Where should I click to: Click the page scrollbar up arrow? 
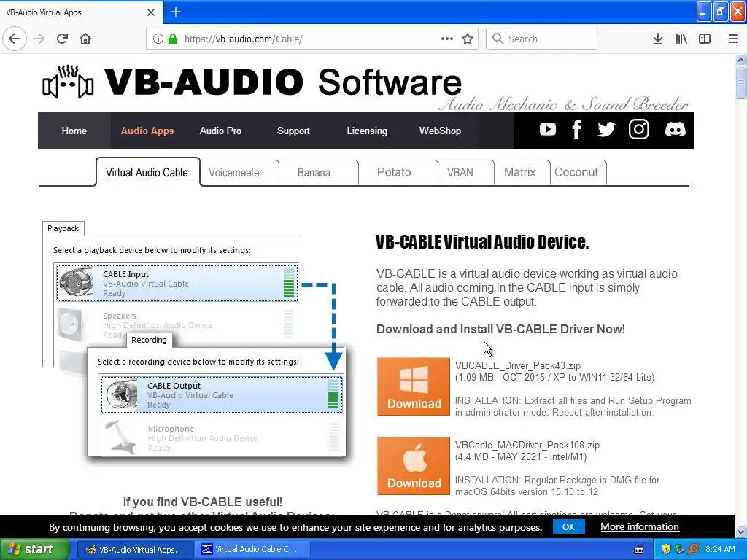[x=740, y=60]
